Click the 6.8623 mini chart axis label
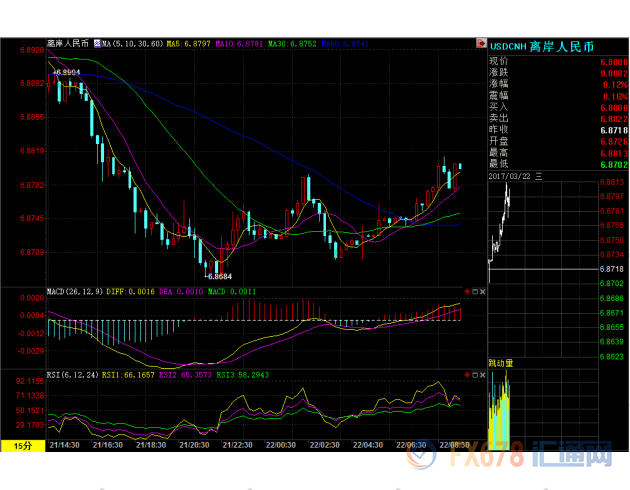Image resolution: width=630 pixels, height=490 pixels. click(x=612, y=356)
